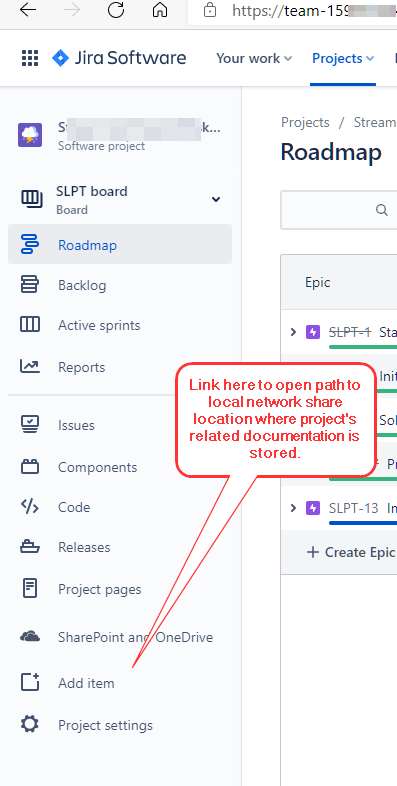Go back with browser back arrow
The image size is (397, 786).
[28, 10]
